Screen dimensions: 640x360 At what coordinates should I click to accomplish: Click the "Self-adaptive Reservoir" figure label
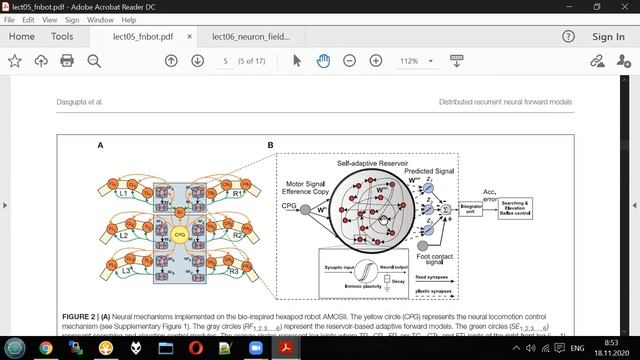(x=372, y=163)
